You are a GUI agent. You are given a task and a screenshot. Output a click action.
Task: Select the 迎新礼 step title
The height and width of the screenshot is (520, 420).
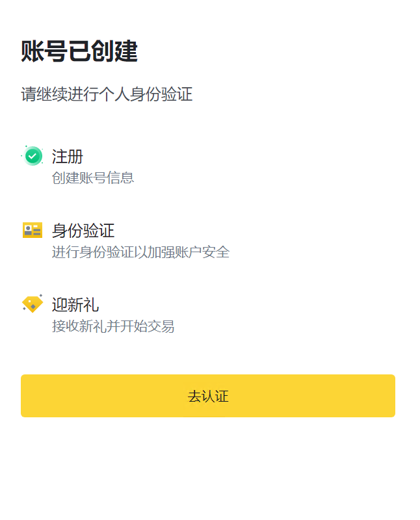pos(75,305)
